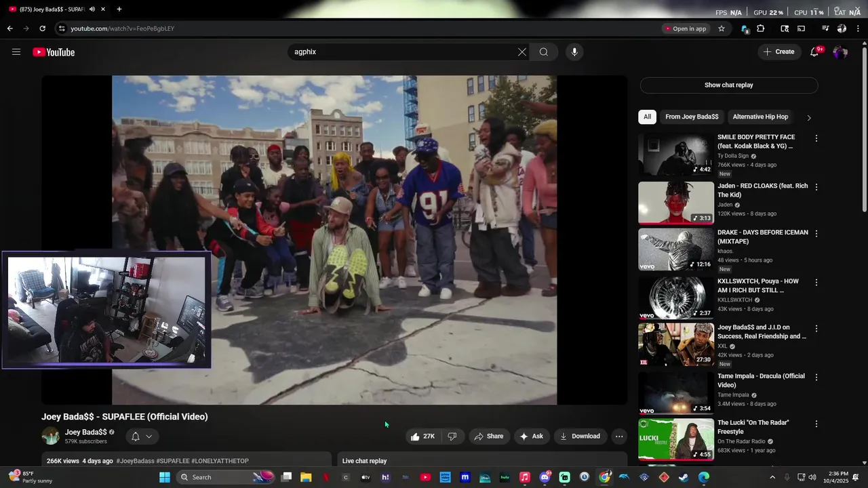Open the Share dialog for this video
Viewport: 868px width, 488px height.
click(488, 436)
